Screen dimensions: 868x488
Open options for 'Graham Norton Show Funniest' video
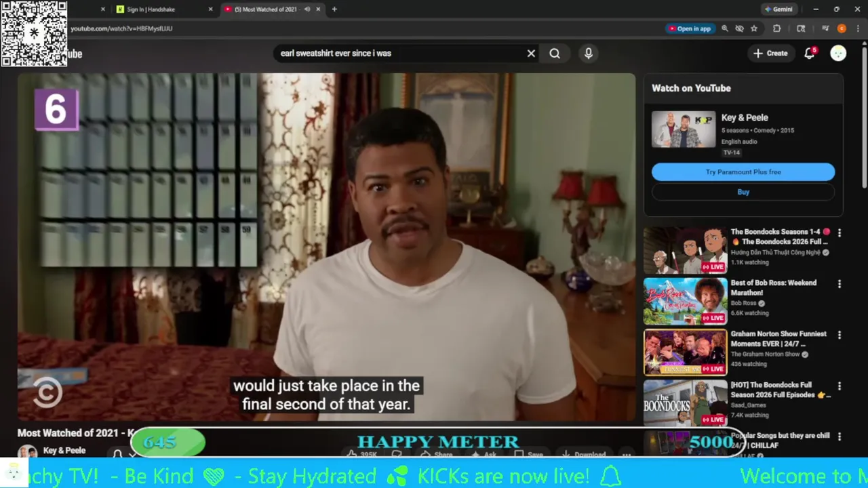pyautogui.click(x=840, y=335)
